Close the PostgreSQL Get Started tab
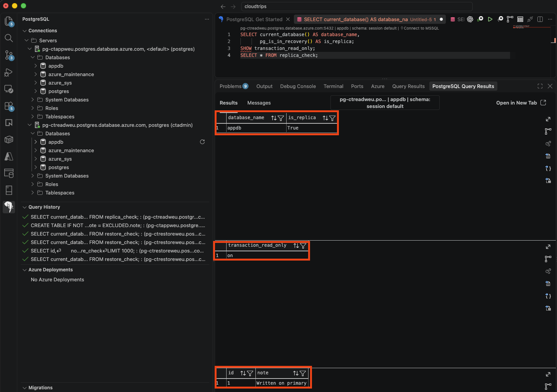Viewport: 557px width, 392px height. click(x=288, y=19)
